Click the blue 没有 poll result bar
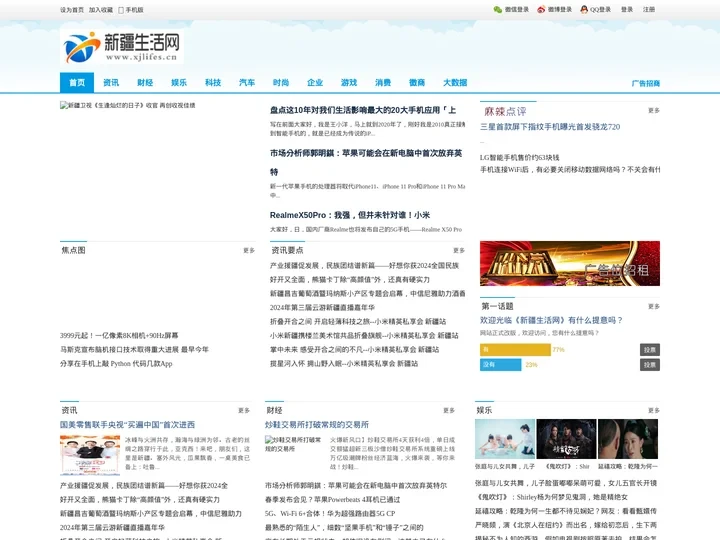Viewport: 720px width, 540px height. tap(501, 365)
